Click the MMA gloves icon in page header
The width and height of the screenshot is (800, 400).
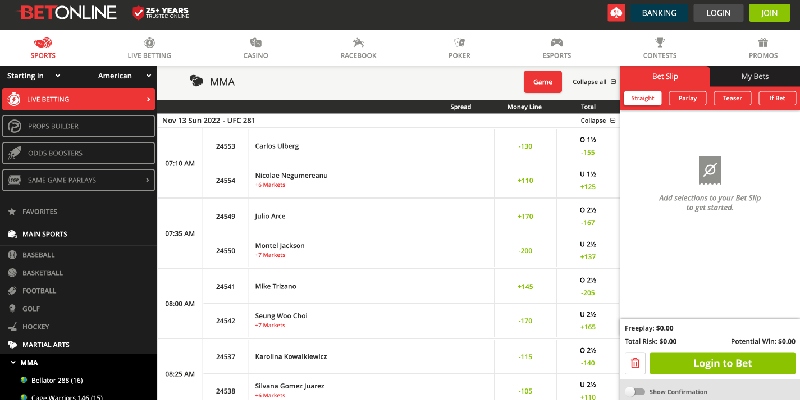[x=196, y=81]
